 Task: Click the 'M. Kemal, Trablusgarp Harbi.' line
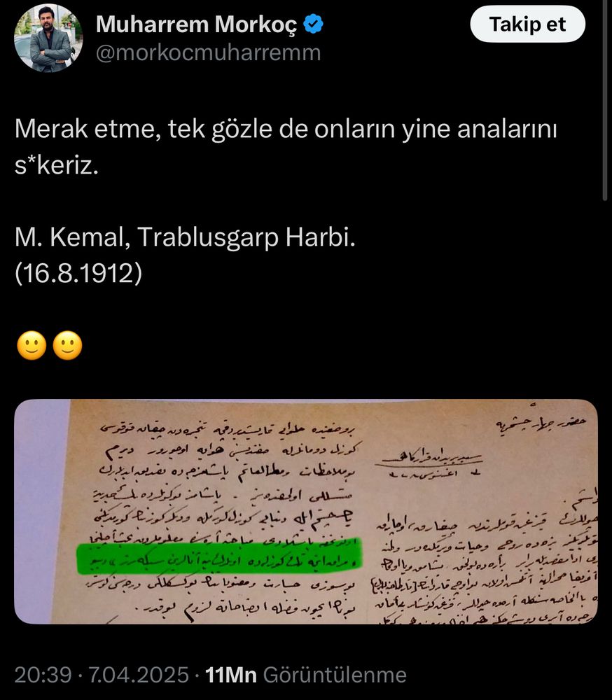click(x=185, y=237)
